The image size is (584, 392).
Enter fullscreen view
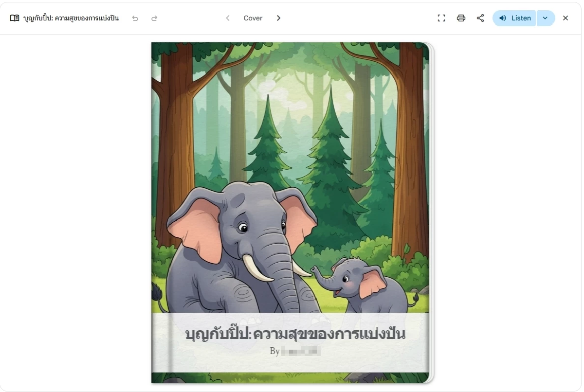pos(441,18)
